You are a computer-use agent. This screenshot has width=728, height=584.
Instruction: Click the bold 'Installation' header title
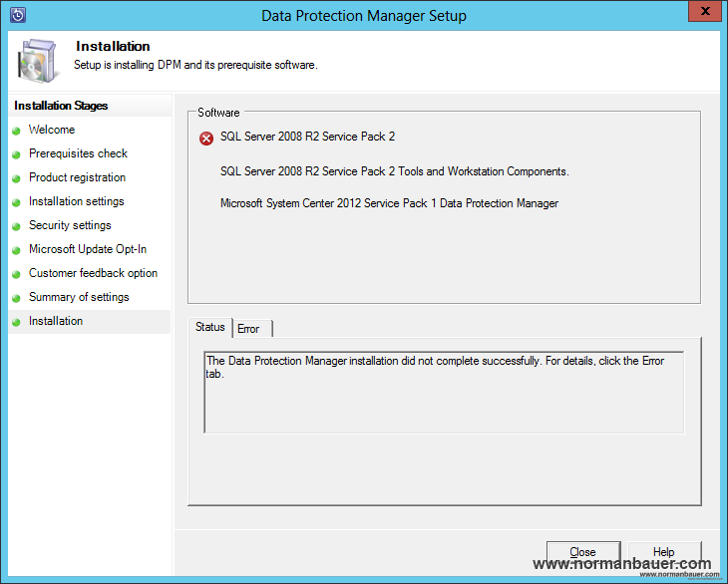pyautogui.click(x=113, y=46)
